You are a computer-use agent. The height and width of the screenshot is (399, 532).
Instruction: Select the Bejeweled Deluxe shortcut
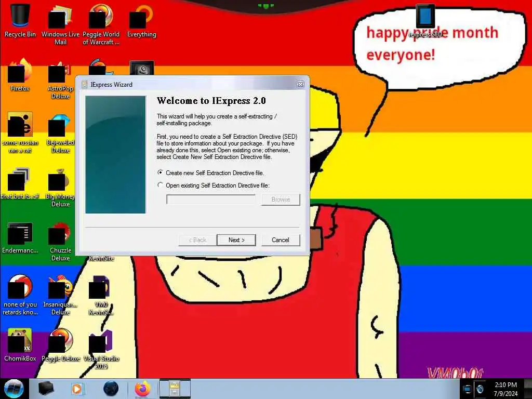pyautogui.click(x=60, y=133)
